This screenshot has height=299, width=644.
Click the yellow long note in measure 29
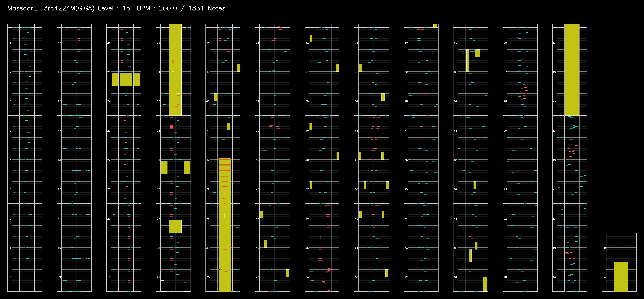click(x=175, y=226)
